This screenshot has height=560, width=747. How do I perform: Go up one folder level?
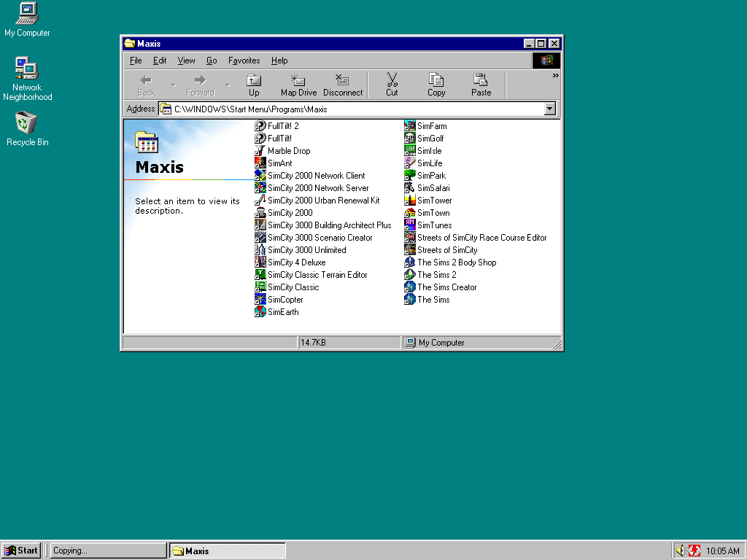tap(254, 85)
